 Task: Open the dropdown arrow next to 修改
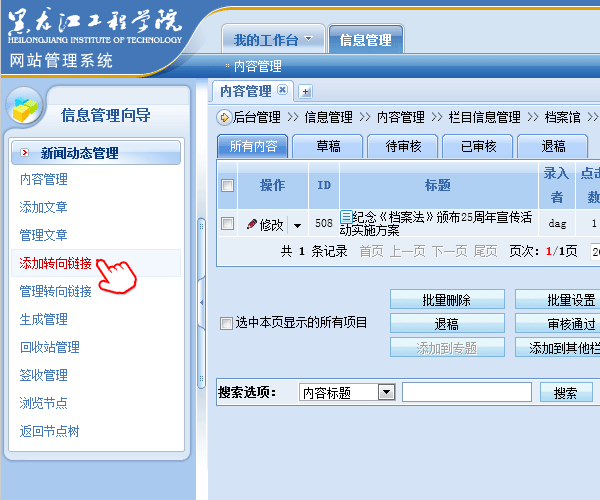click(297, 226)
